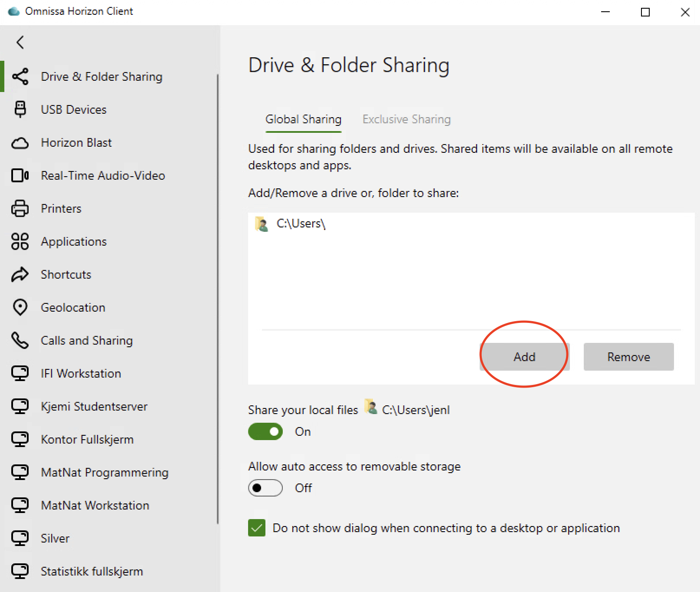Open Calls and Sharing settings
The height and width of the screenshot is (592, 700).
pyautogui.click(x=110, y=340)
